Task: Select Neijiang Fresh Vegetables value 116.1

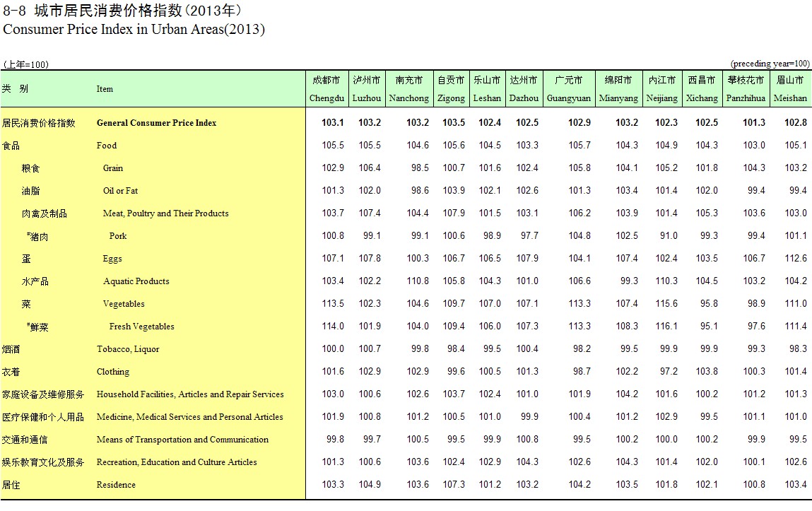Action: click(x=666, y=327)
